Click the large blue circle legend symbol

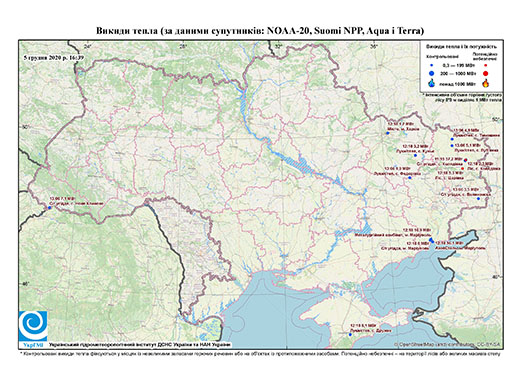(432, 73)
